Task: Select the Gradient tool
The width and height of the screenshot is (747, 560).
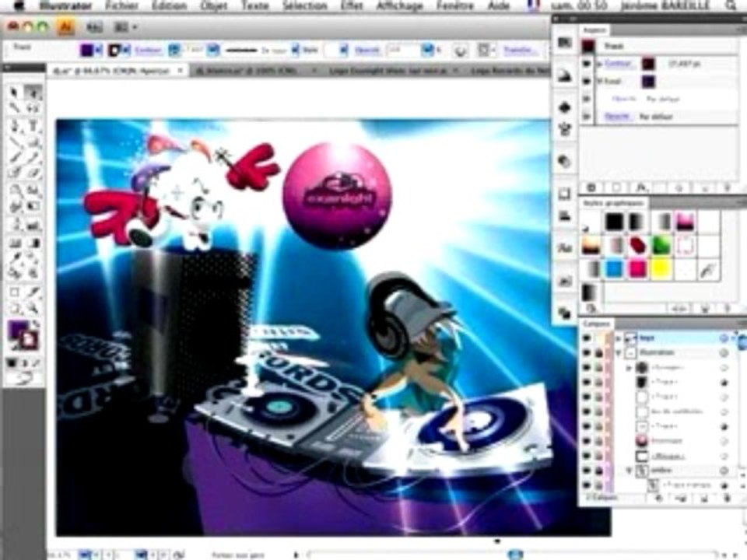Action: click(x=33, y=243)
